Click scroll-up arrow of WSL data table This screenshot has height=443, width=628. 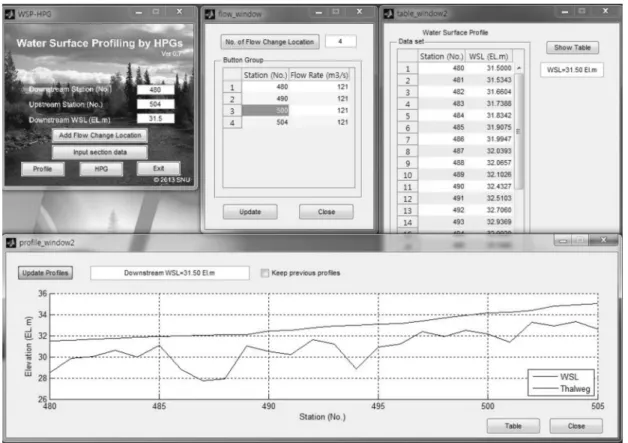click(519, 68)
